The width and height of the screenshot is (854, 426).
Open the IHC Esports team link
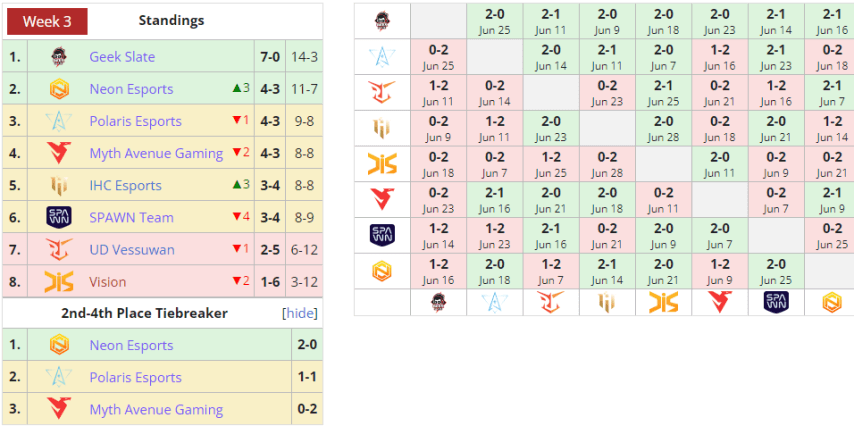click(x=125, y=185)
